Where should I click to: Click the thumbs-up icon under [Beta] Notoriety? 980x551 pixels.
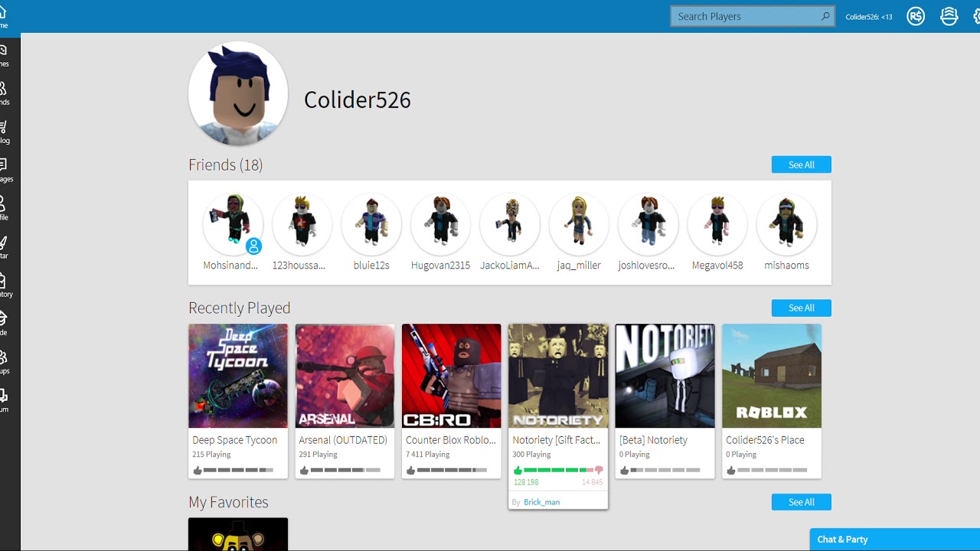[x=624, y=470]
